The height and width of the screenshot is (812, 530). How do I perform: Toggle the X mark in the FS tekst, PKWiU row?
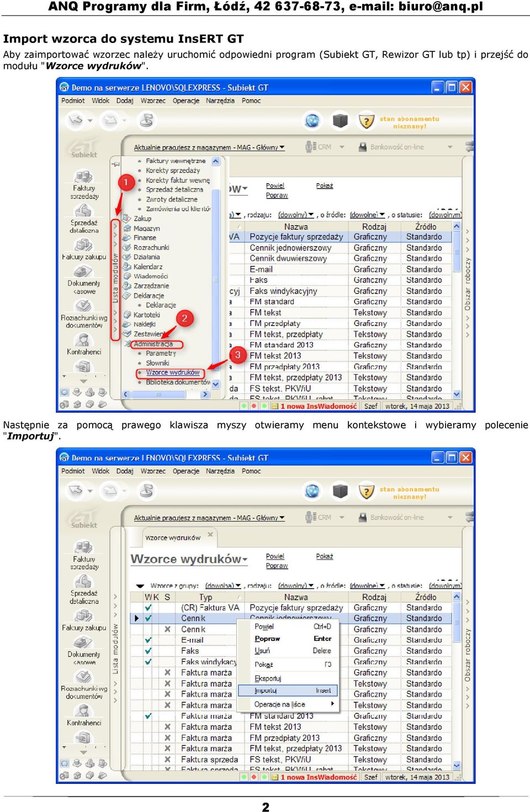167,759
